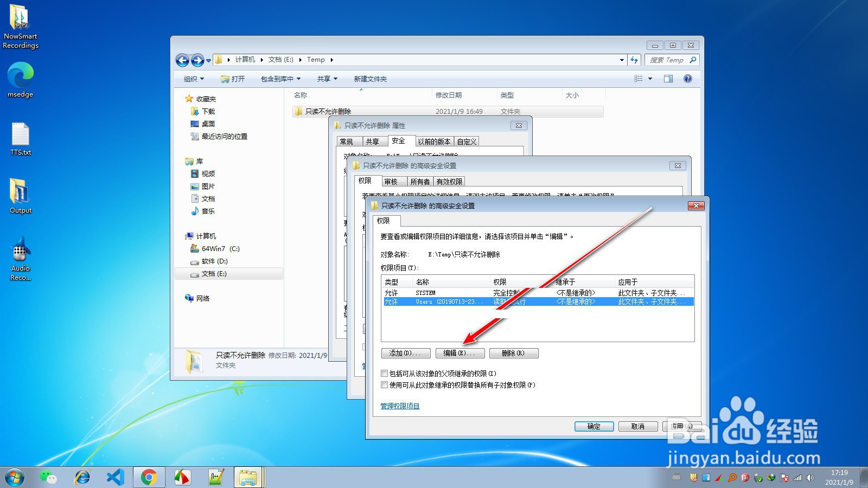Expand 组织 toolbar dropdown
The width and height of the screenshot is (868, 488).
194,79
